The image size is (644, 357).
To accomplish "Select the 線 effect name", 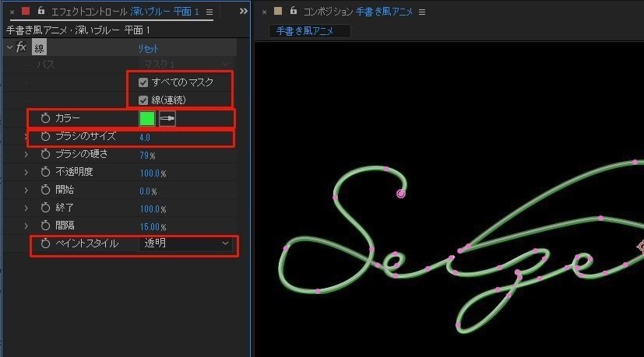I will coord(40,48).
